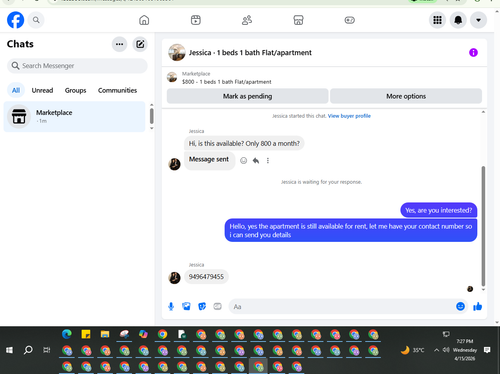This screenshot has height=374, width=500.
Task: Open the volume control in tray
Action: 446,350
